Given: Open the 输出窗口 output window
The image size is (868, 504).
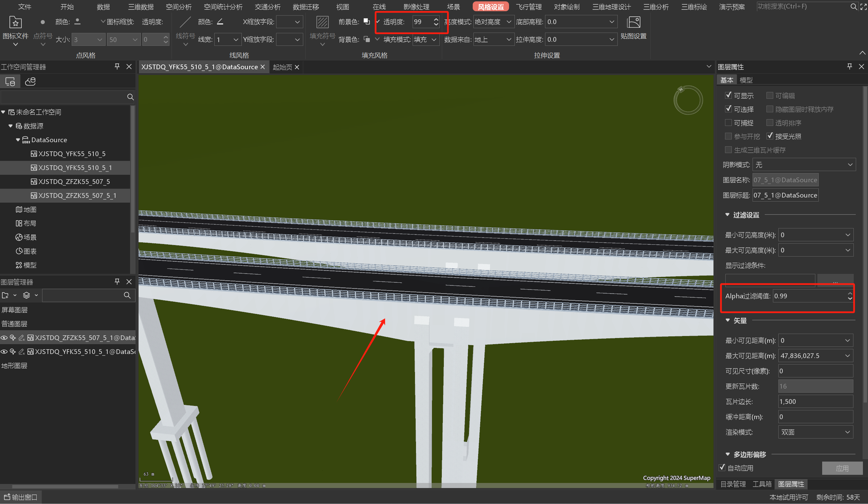Looking at the screenshot, I should 21,497.
